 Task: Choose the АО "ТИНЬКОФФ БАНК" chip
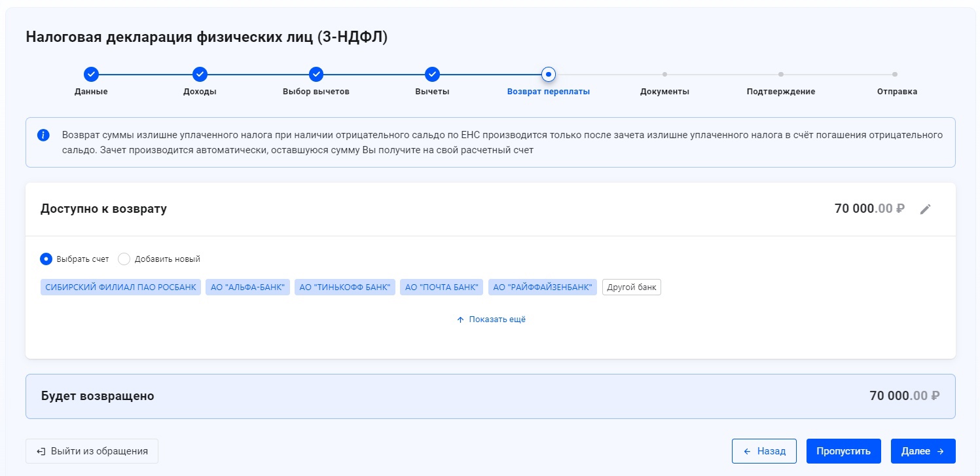coord(345,287)
